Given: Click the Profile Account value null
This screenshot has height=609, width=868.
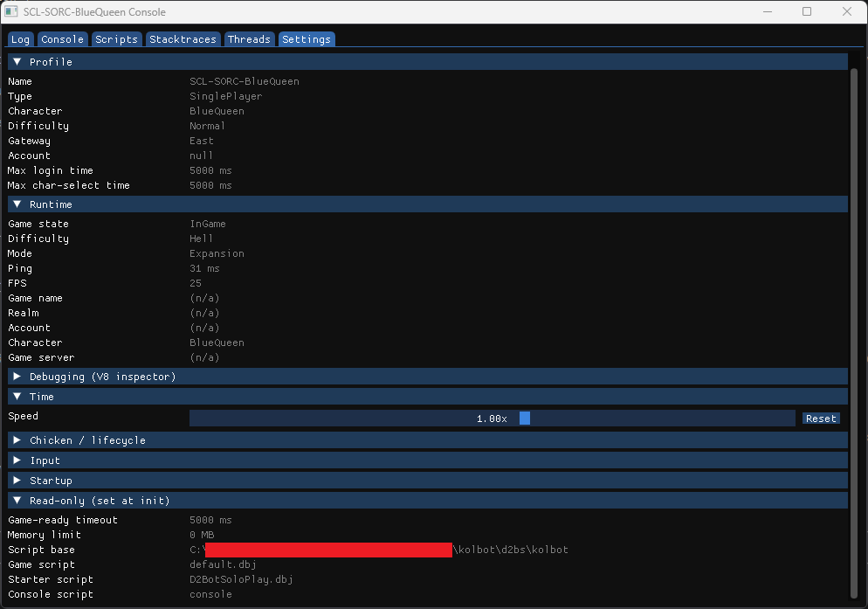Looking at the screenshot, I should coord(201,156).
